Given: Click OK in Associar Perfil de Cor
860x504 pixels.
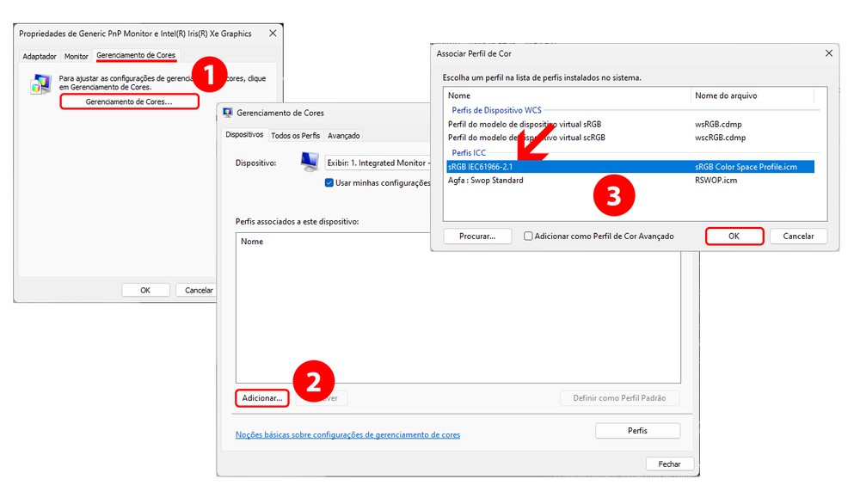Looking at the screenshot, I should click(x=734, y=236).
